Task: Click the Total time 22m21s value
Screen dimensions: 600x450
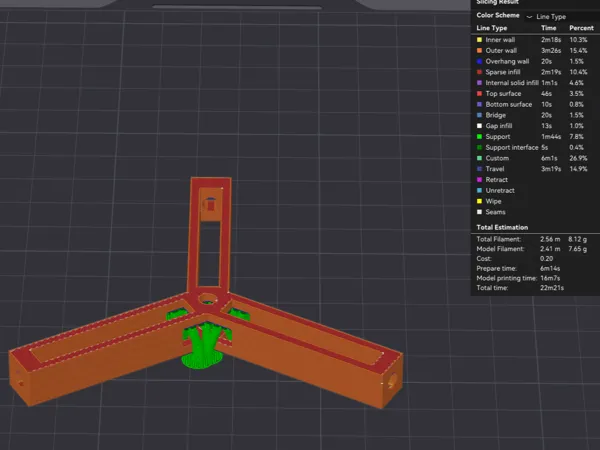Action: (552, 288)
